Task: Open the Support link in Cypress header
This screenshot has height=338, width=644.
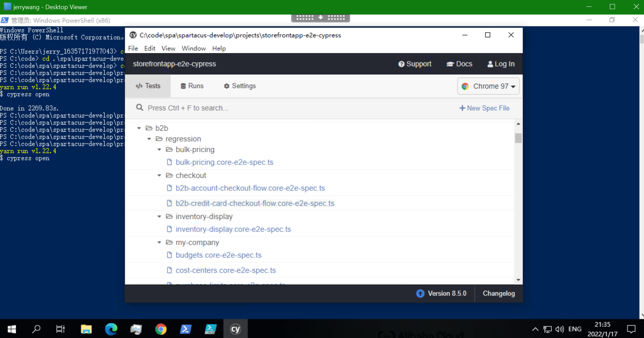Action: (x=415, y=64)
